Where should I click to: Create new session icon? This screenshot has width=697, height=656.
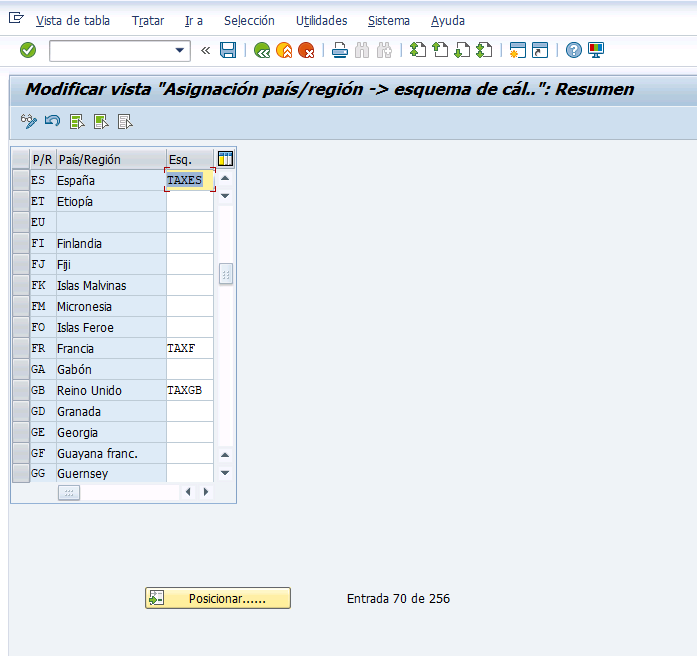518,50
